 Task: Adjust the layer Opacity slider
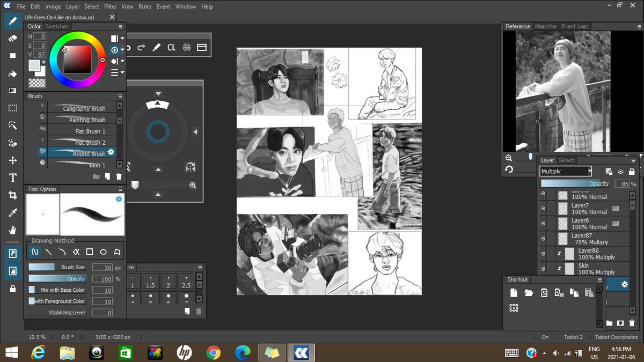coord(576,183)
